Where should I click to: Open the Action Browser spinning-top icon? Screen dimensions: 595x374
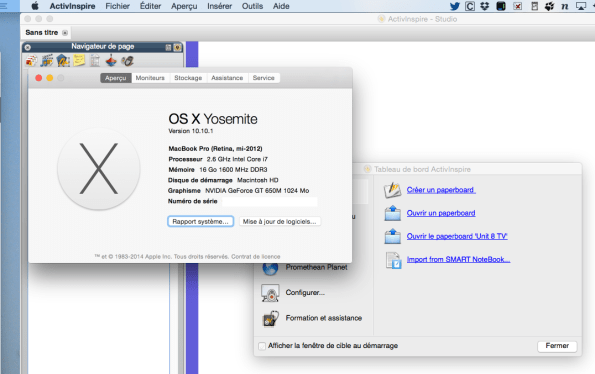[111, 61]
